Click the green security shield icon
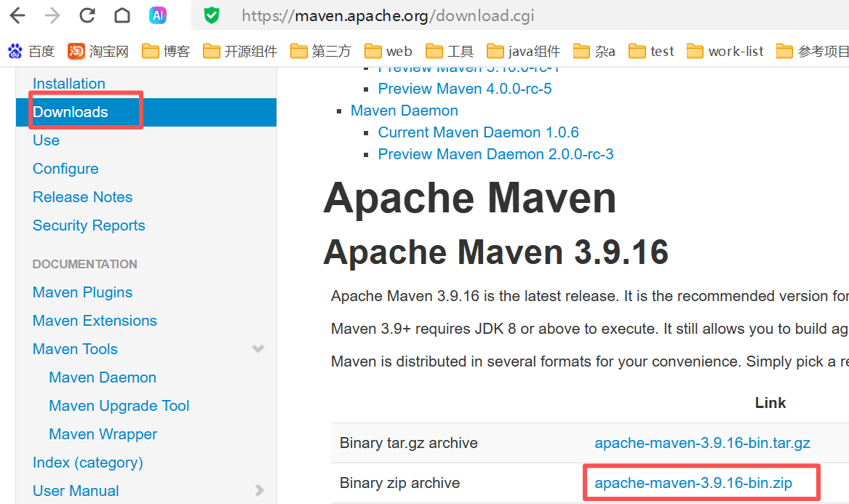The width and height of the screenshot is (849, 504). click(x=212, y=16)
